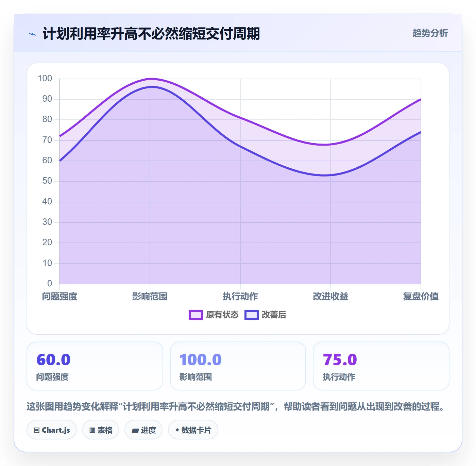
Task: Click the Chart.js tag text
Action: point(56,430)
